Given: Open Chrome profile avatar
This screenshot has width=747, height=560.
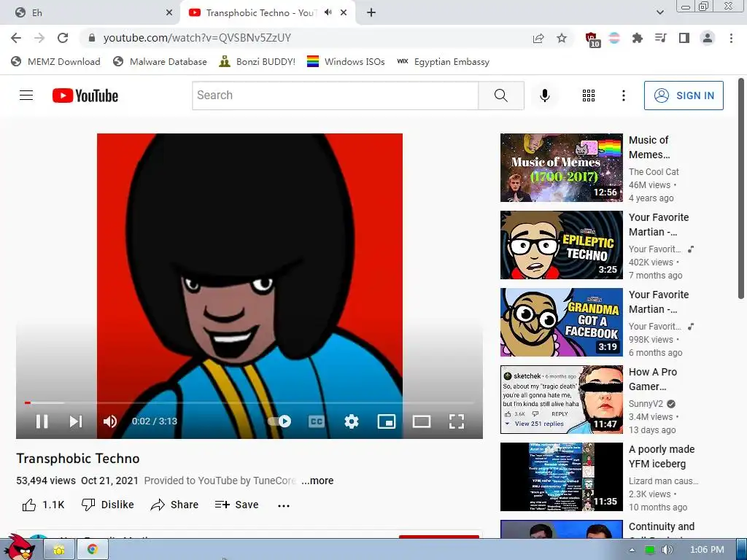Looking at the screenshot, I should click(708, 38).
